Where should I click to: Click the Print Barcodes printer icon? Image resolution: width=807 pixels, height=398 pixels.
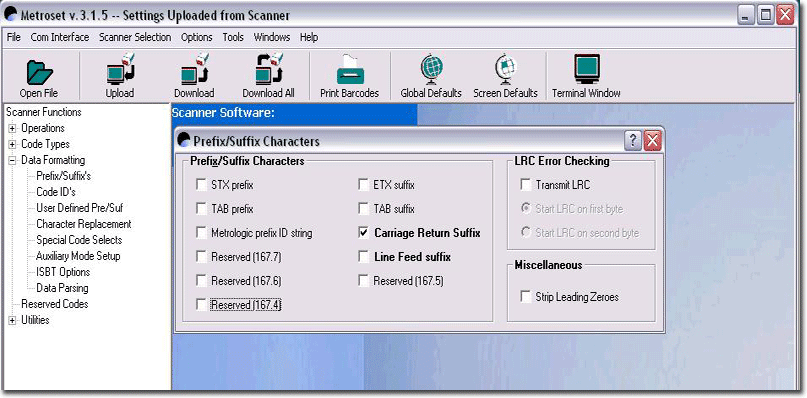[x=349, y=69]
